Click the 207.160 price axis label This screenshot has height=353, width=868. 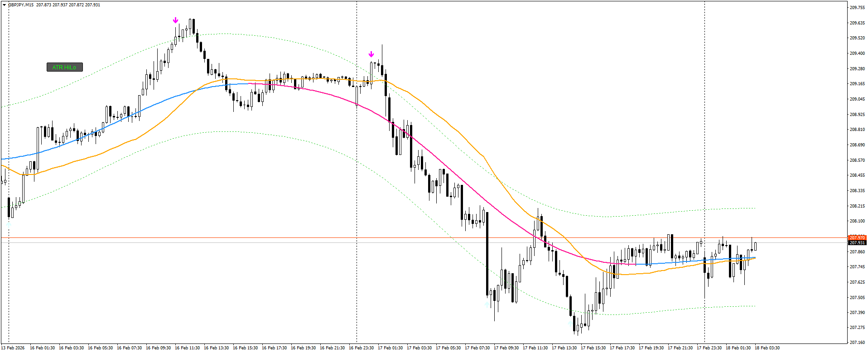(857, 343)
